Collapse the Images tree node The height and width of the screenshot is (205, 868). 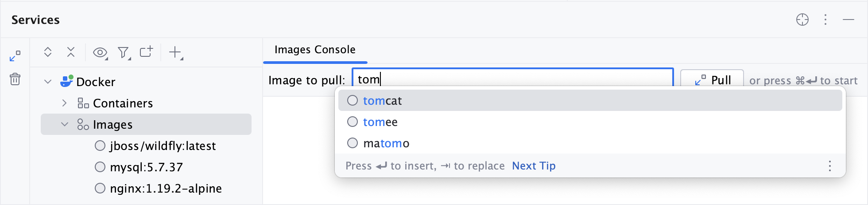click(65, 125)
